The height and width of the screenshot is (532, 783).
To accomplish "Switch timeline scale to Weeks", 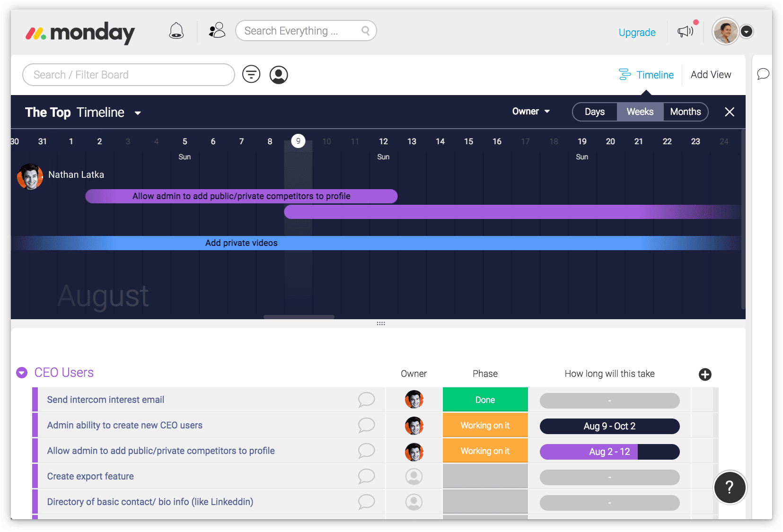I will tap(640, 112).
